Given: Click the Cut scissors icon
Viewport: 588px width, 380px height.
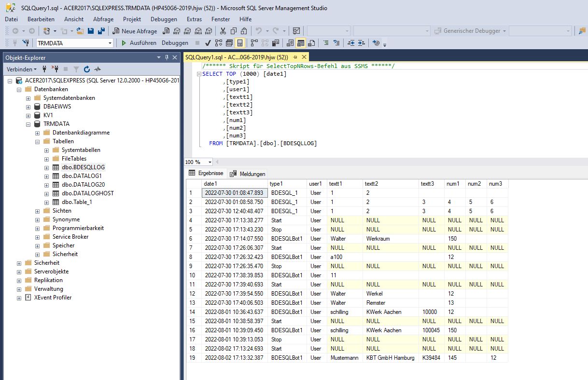Looking at the screenshot, I should click(x=223, y=31).
